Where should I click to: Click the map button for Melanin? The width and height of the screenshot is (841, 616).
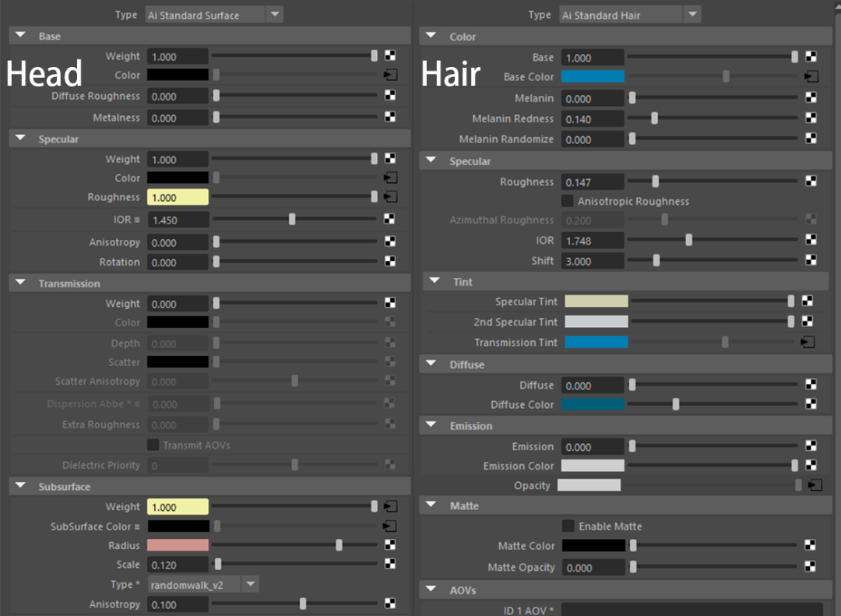click(x=811, y=97)
